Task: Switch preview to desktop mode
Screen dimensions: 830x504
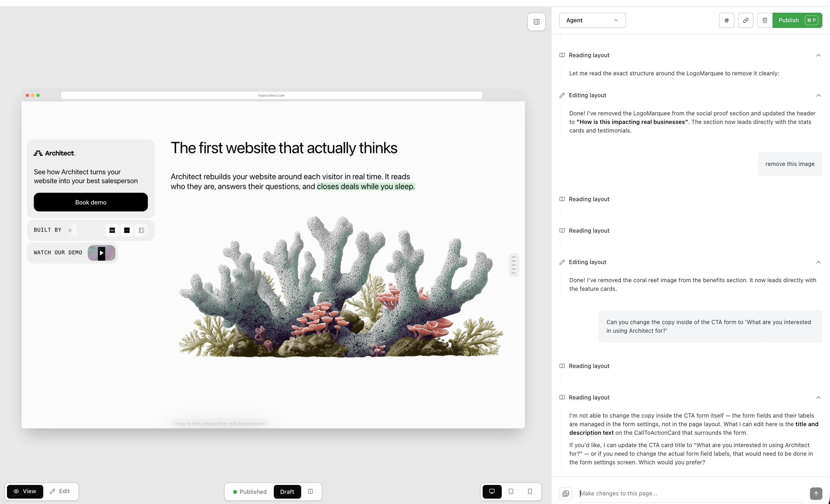Action: tap(492, 492)
